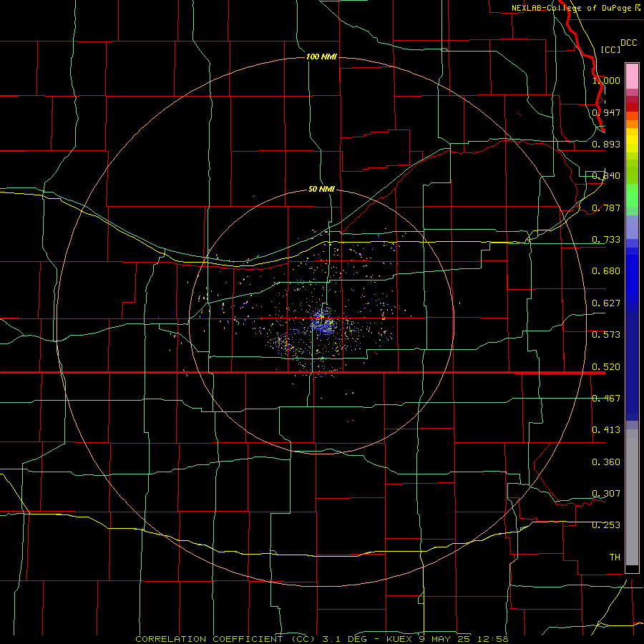The height and width of the screenshot is (644, 644).
Task: Click the 0.467 legend value
Action: (606, 399)
